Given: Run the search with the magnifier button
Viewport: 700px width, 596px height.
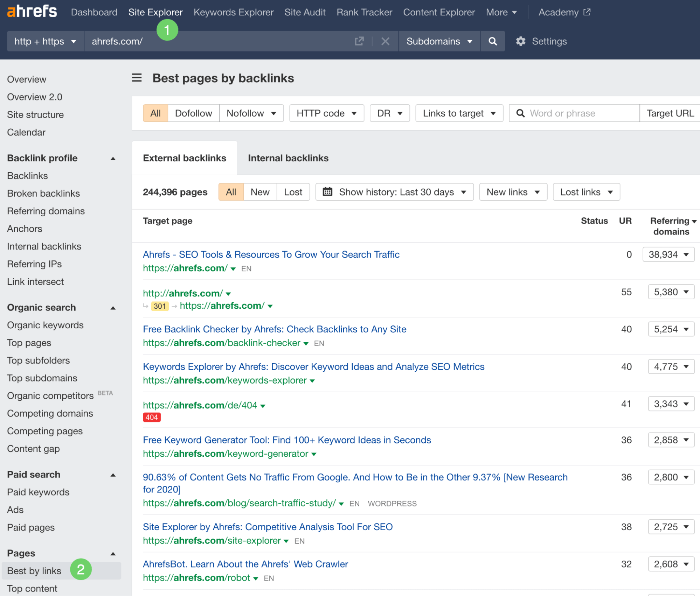Looking at the screenshot, I should coord(493,41).
